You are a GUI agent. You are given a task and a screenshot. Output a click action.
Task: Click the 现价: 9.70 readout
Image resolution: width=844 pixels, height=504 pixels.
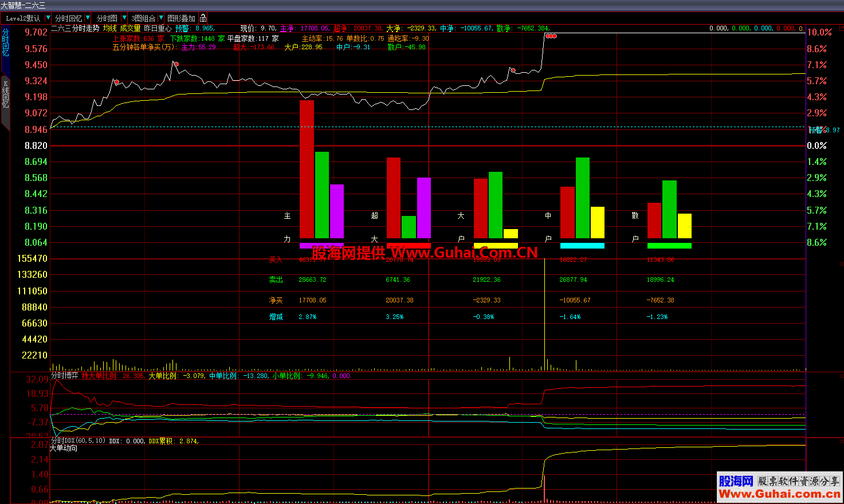tap(258, 28)
